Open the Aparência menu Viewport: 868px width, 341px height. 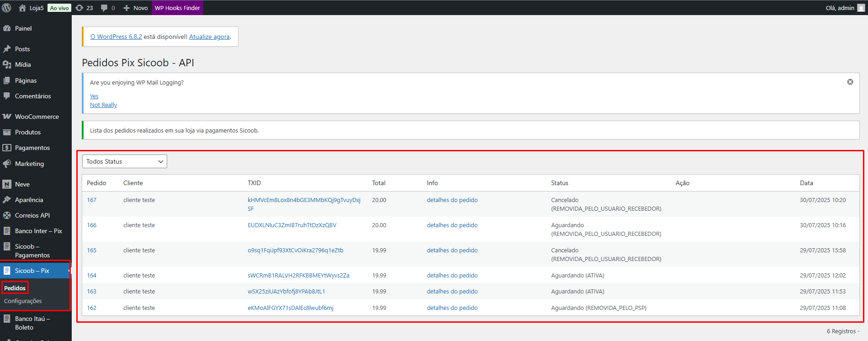(x=29, y=200)
